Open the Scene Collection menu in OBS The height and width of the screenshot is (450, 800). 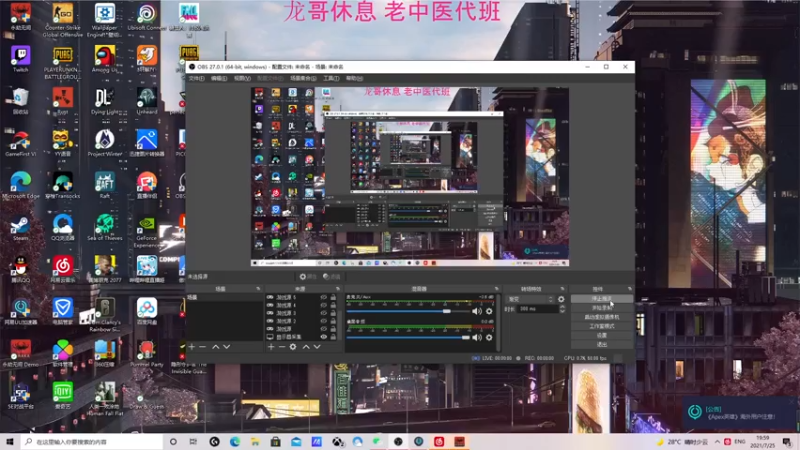click(303, 79)
